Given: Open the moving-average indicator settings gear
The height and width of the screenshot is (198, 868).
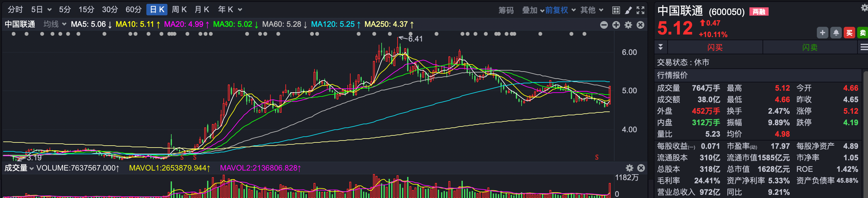Looking at the screenshot, I should (x=628, y=25).
